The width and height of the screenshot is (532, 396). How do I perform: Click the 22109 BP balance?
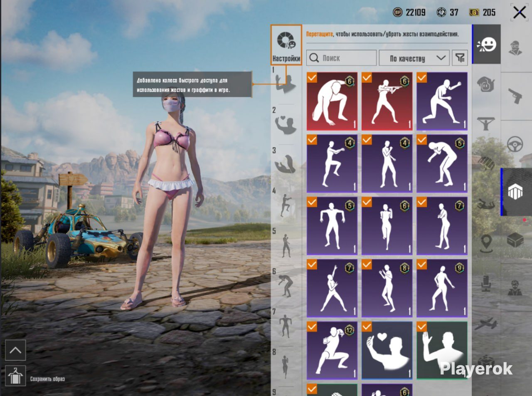(416, 12)
